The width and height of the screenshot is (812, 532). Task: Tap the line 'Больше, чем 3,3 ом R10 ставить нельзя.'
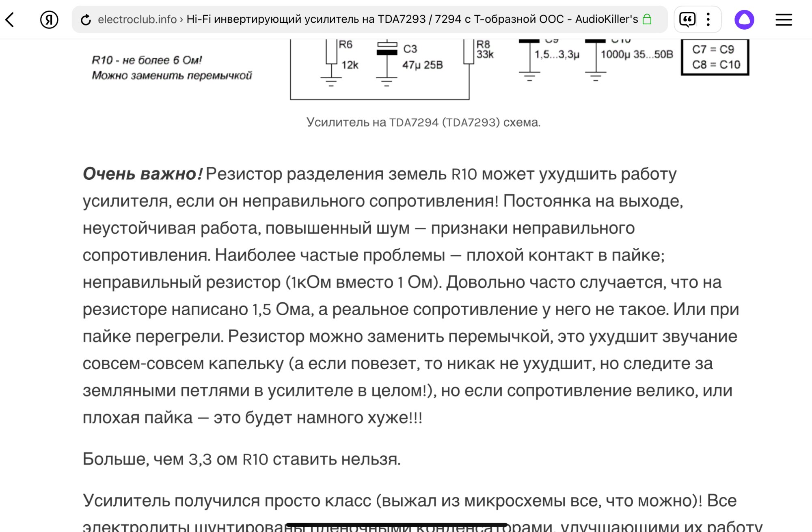242,459
